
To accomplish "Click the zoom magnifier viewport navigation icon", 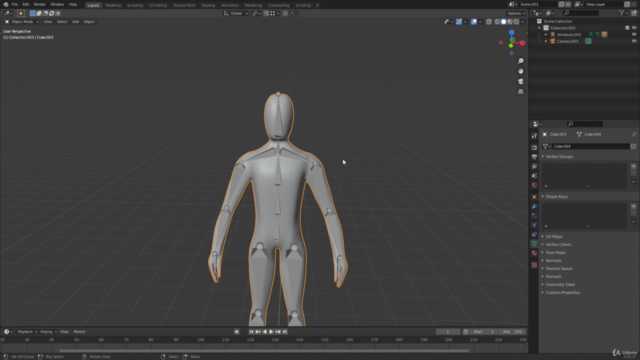I will 520,61.
